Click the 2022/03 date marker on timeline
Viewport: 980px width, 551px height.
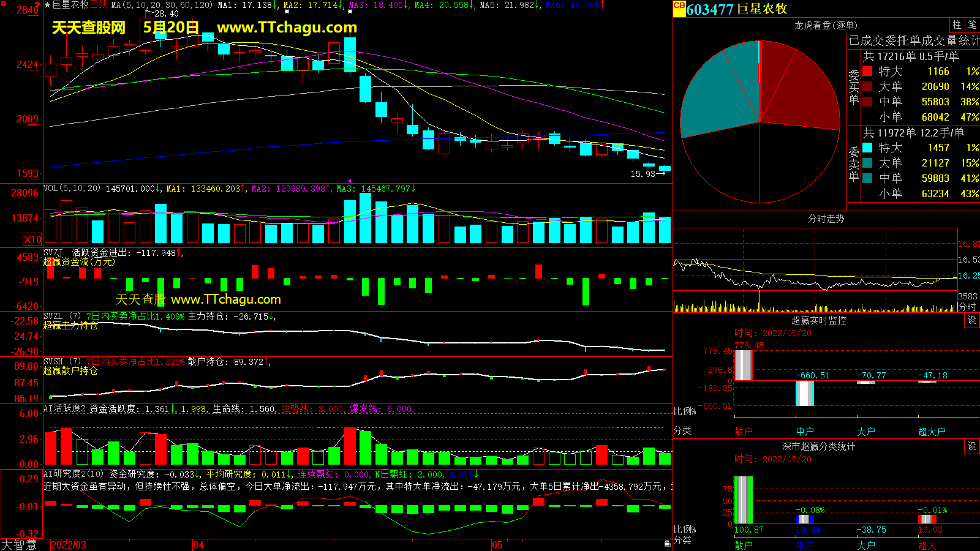pos(69,545)
